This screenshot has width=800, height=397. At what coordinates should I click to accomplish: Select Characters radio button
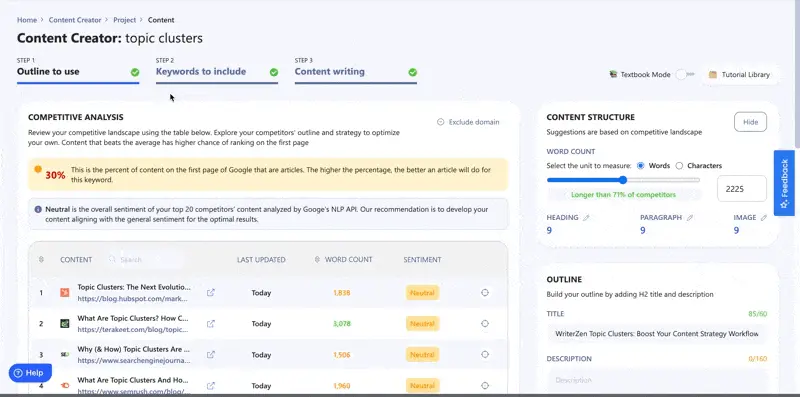pyautogui.click(x=679, y=166)
